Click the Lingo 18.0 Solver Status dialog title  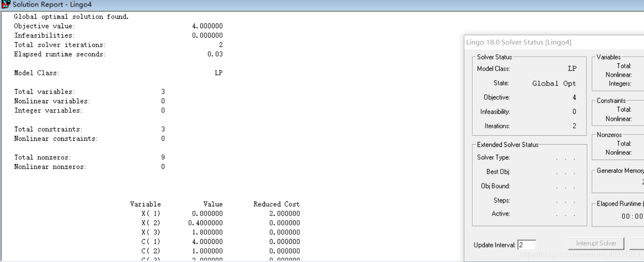pyautogui.click(x=519, y=42)
